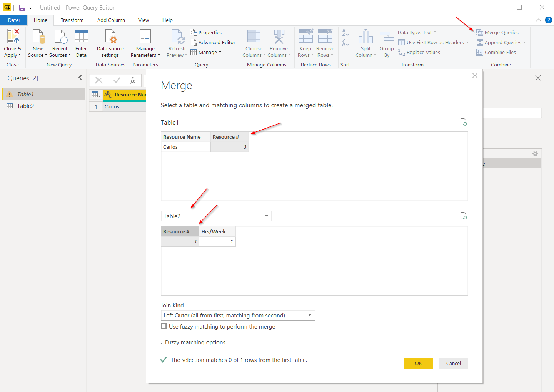
Task: Click Group By icon
Action: coord(387,37)
